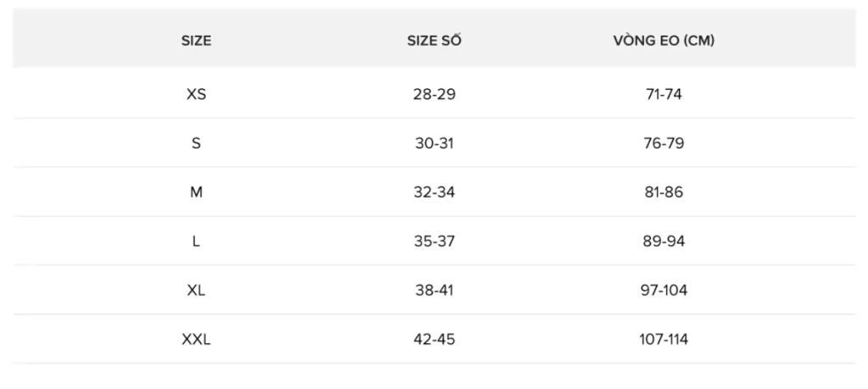Click the 81-86 waist measurement

click(664, 192)
